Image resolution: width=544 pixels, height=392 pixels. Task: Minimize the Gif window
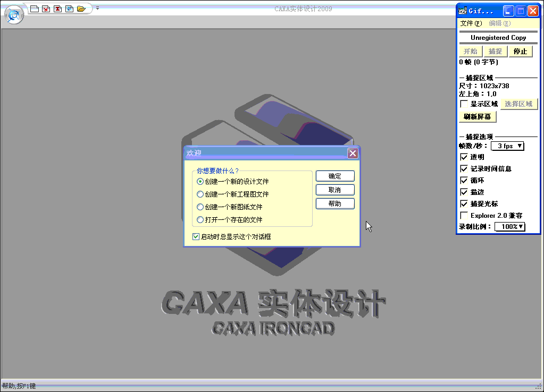pyautogui.click(x=508, y=11)
